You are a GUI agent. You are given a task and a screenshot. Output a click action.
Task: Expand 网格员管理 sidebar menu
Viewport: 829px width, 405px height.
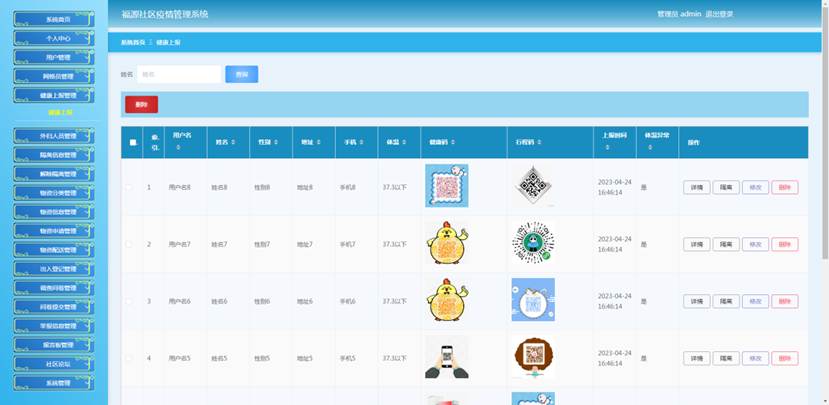coord(54,76)
